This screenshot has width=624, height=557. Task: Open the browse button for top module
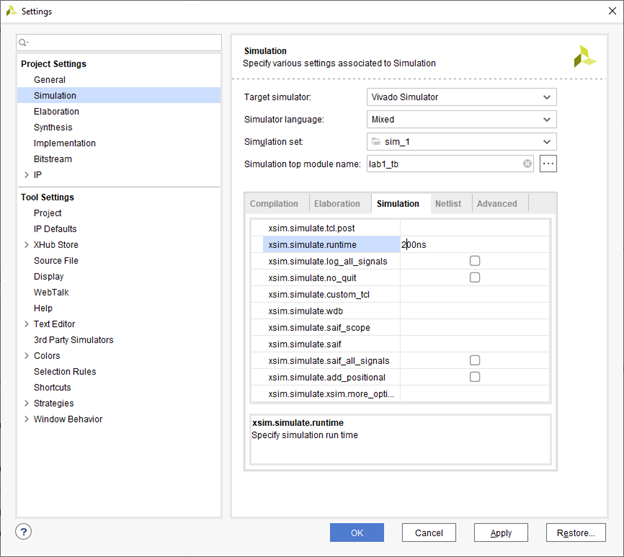pyautogui.click(x=548, y=164)
